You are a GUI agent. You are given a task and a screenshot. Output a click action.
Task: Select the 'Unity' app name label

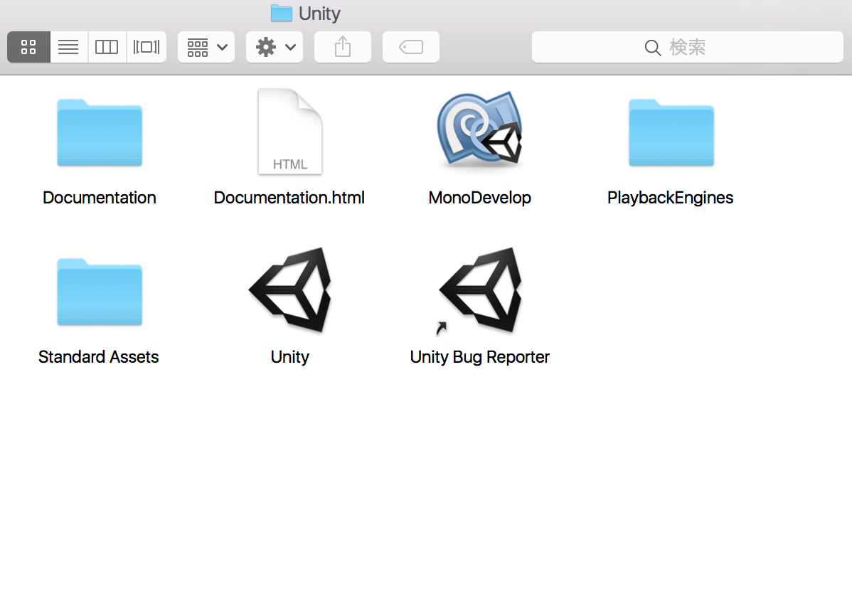coord(290,356)
